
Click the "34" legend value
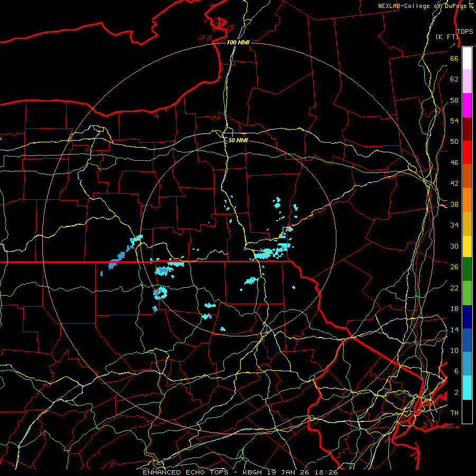(x=454, y=225)
